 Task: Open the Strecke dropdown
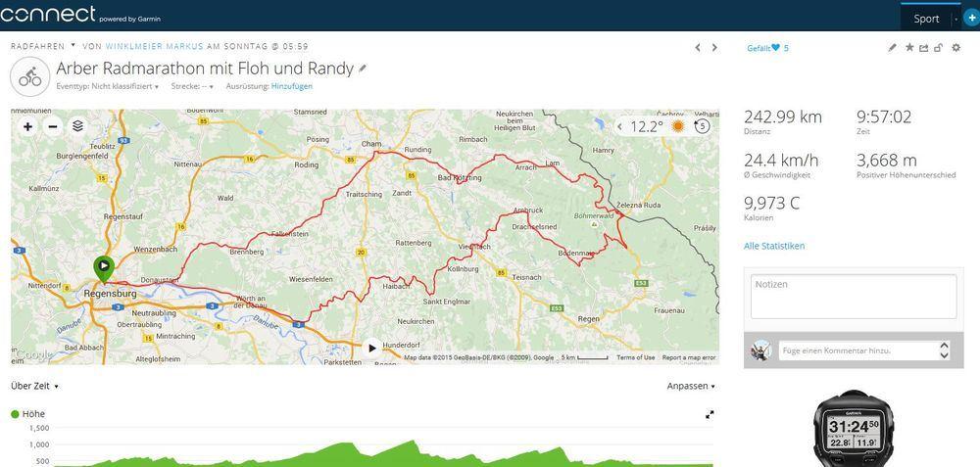click(193, 86)
